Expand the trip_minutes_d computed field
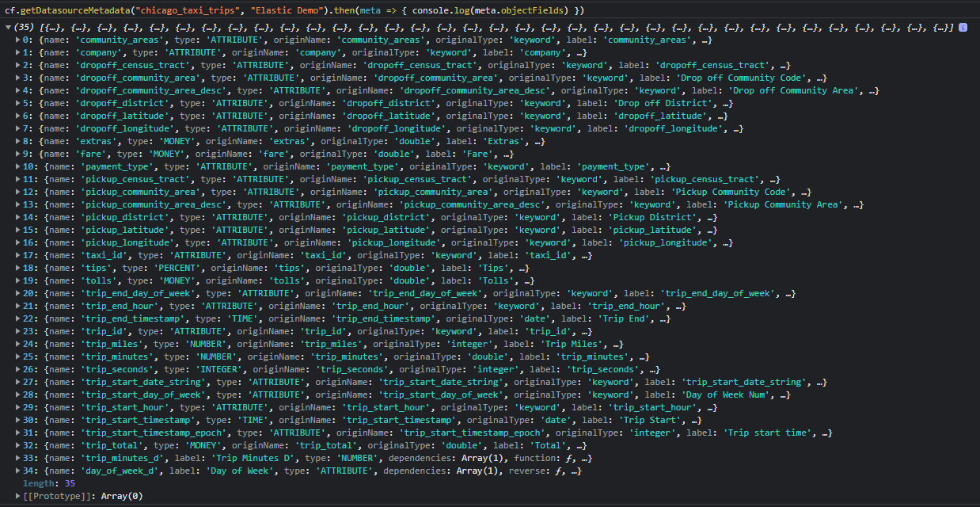The height and width of the screenshot is (507, 980). pyautogui.click(x=17, y=457)
